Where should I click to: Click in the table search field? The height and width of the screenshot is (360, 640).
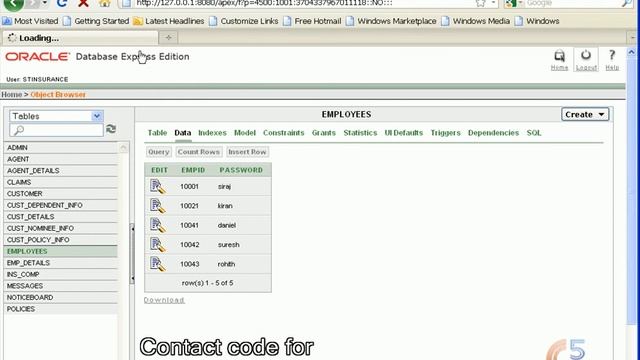[56, 130]
